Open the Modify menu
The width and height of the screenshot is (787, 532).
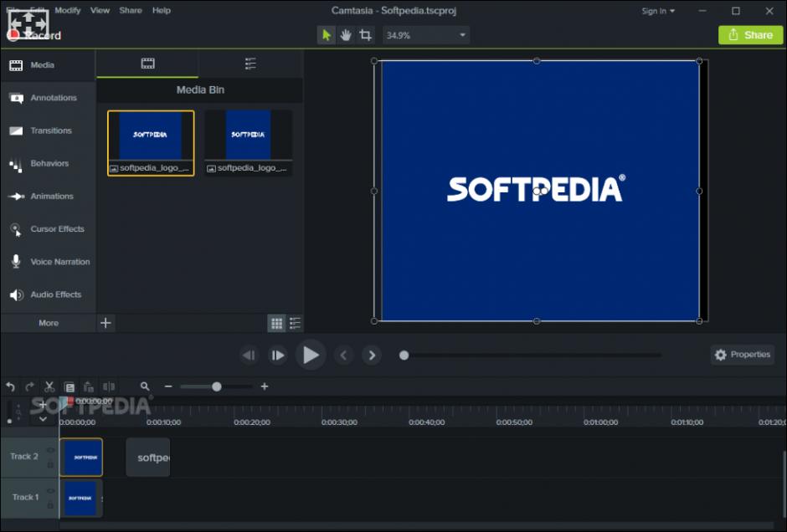click(x=67, y=10)
